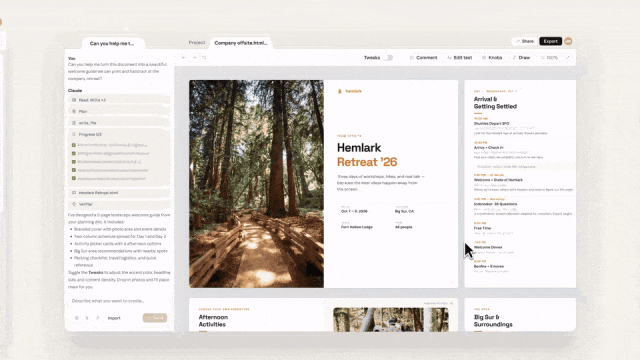Click the Comment speech bubble icon
The width and height of the screenshot is (640, 360).
click(x=411, y=58)
